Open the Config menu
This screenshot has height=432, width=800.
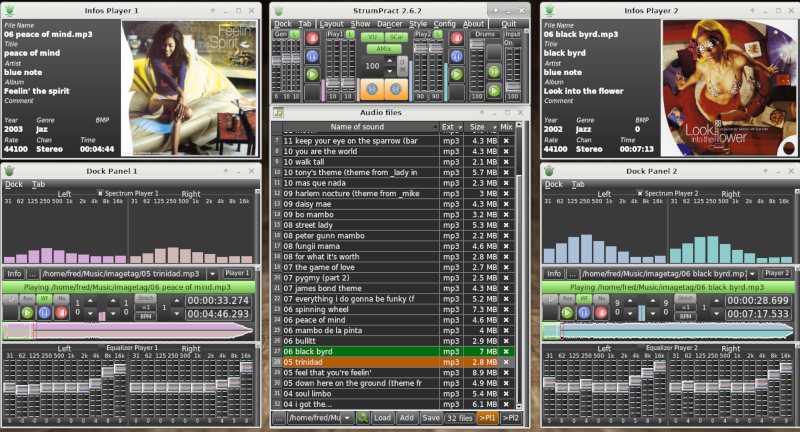(444, 23)
